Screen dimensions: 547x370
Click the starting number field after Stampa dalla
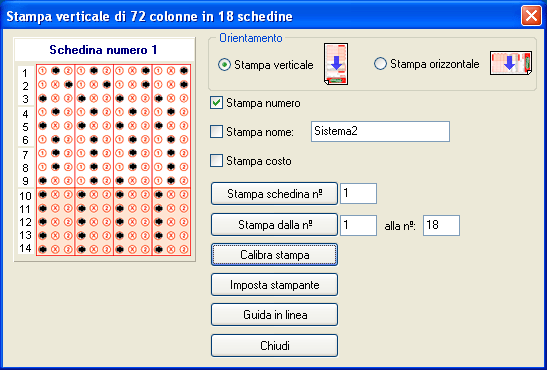coord(358,225)
